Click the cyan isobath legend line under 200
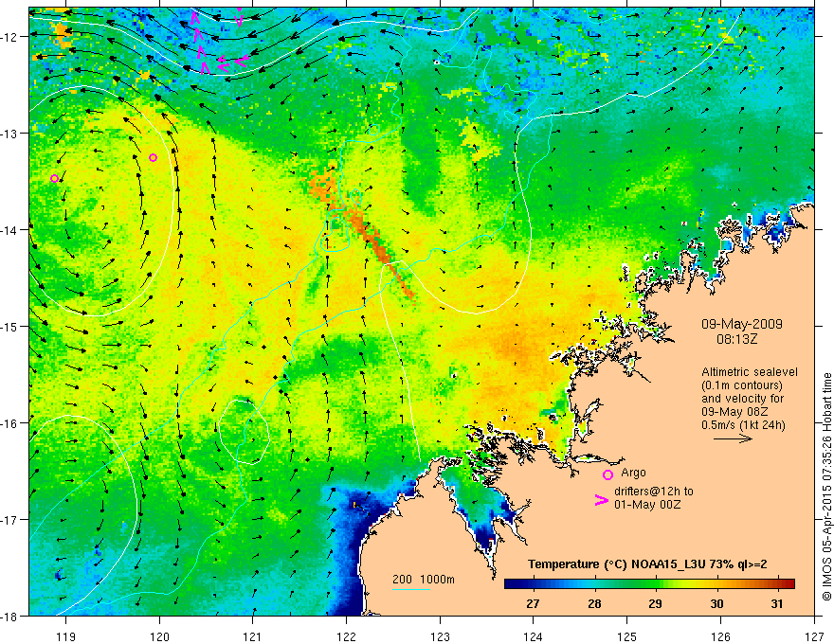Screen dimensions: 834x644 point(410,589)
